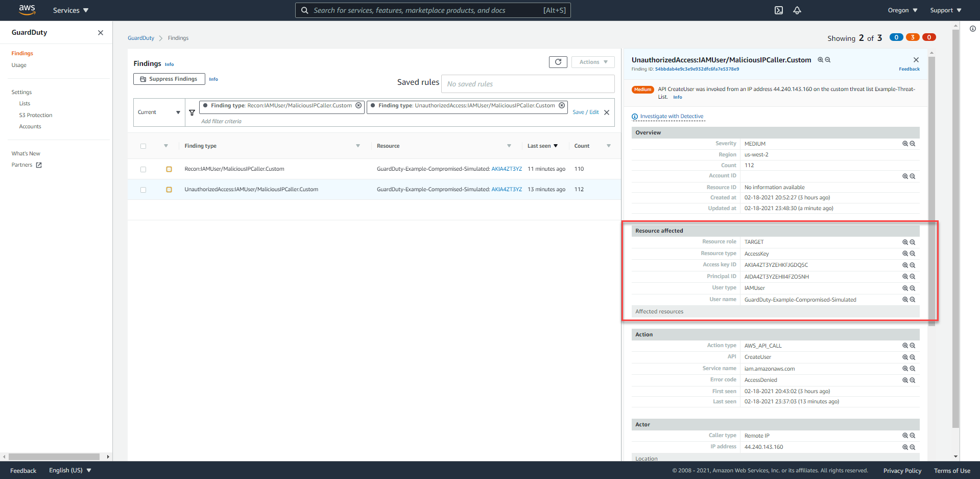Close the finding details panel

click(x=916, y=60)
